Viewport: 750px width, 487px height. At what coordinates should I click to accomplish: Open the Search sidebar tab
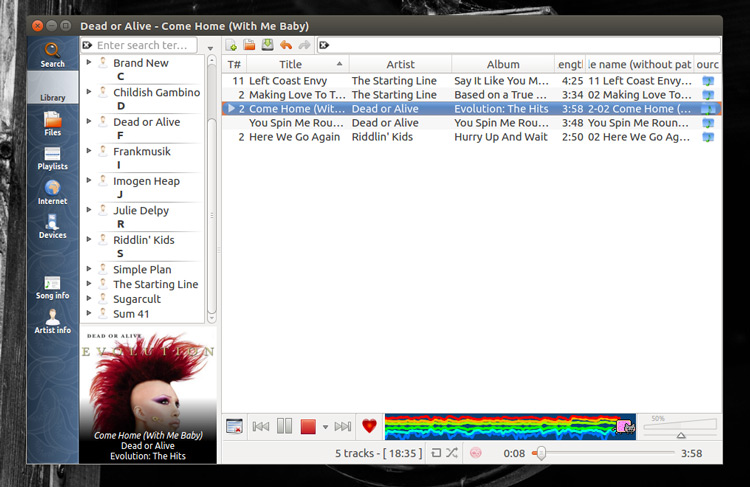[52, 54]
